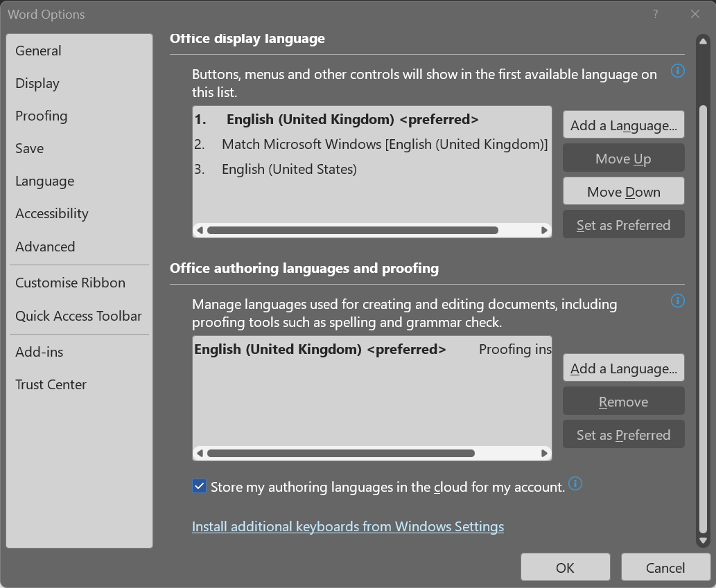Click the info icon beside display language description
Screen dimensions: 716x588
[678, 71]
